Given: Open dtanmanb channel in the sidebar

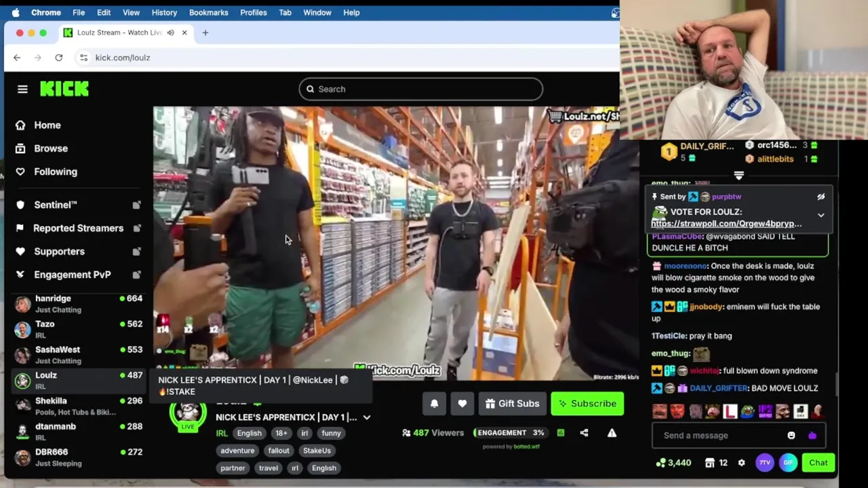Looking at the screenshot, I should click(x=78, y=432).
